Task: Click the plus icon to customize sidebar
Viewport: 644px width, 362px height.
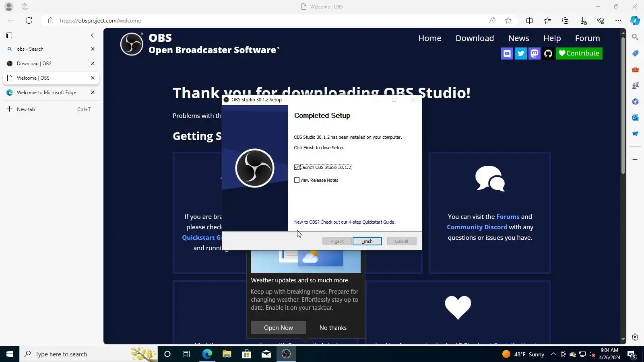Action: pos(635,160)
